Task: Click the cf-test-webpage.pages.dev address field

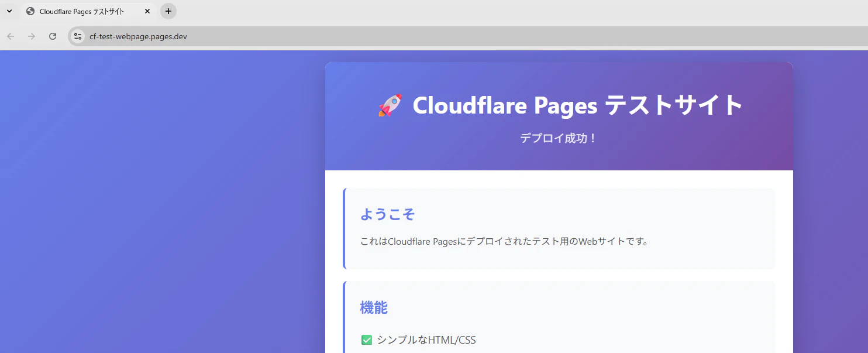Action: pos(468,36)
